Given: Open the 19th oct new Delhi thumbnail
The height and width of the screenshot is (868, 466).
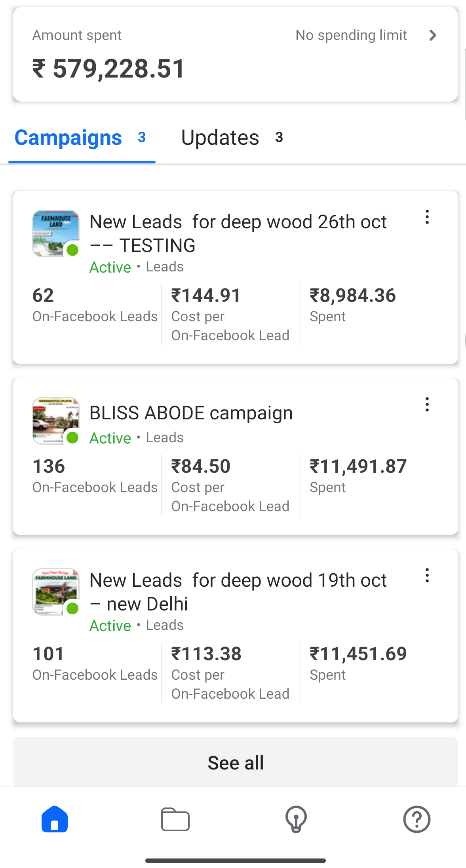Looking at the screenshot, I should pos(55,592).
